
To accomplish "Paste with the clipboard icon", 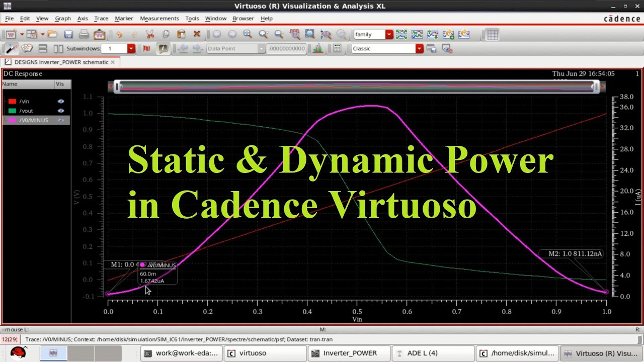I will click(182, 34).
